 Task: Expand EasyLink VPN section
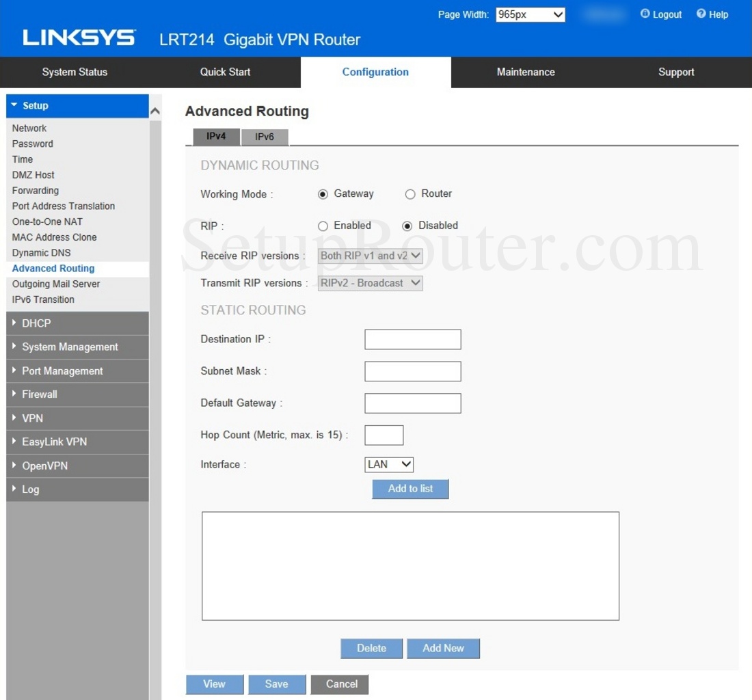[x=78, y=442]
